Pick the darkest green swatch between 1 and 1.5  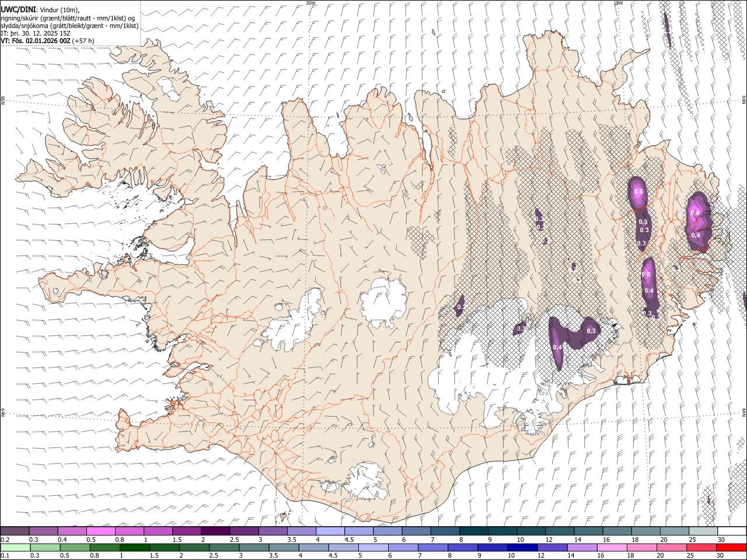tap(134, 547)
